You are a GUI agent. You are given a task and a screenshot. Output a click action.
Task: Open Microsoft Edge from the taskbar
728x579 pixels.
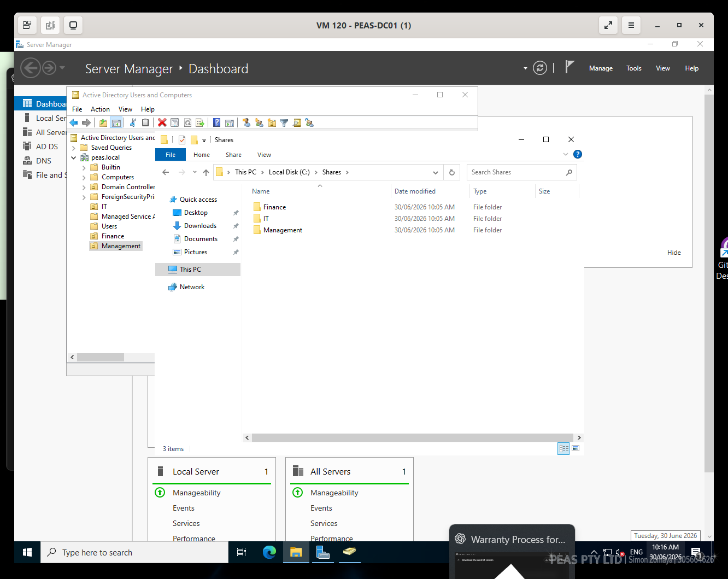tap(269, 552)
